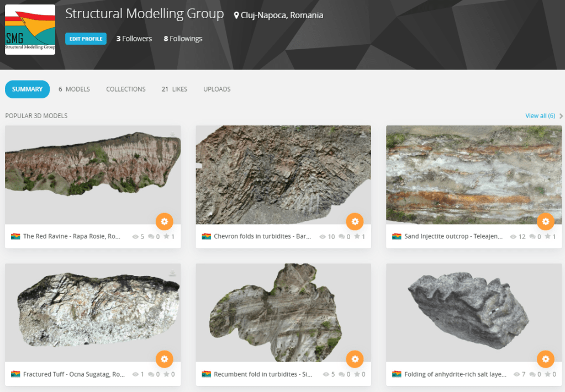This screenshot has height=392, width=565.
Task: Switch to the Models tab
Action: click(x=74, y=89)
